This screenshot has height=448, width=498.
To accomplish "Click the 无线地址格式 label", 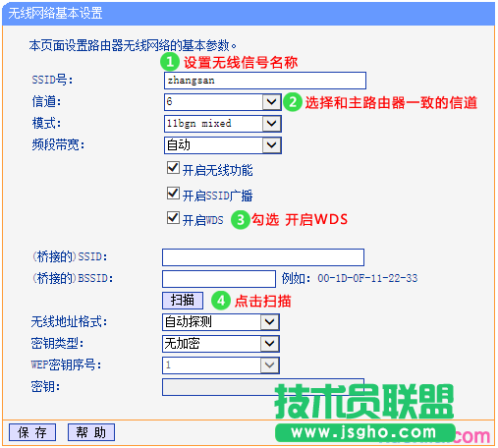I will pos(69,322).
